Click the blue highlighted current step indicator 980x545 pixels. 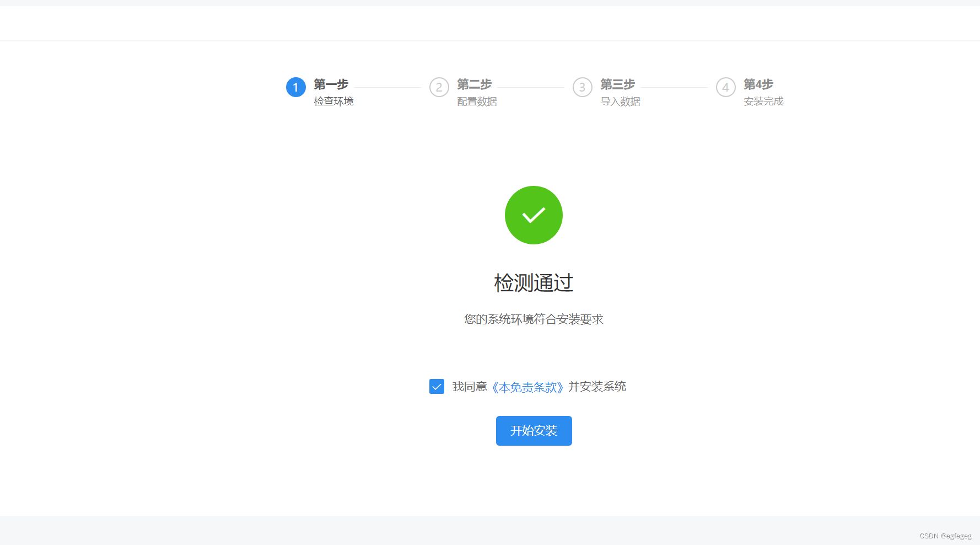[x=295, y=87]
